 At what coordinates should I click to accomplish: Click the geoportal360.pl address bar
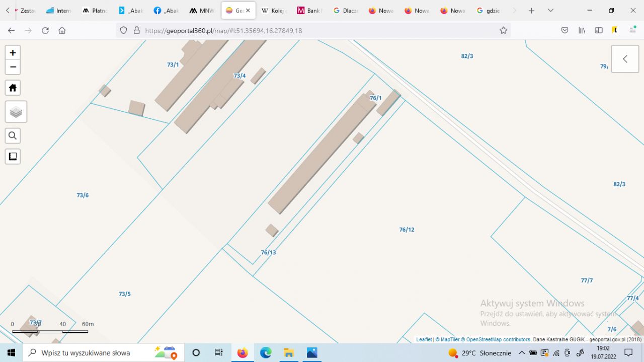313,30
